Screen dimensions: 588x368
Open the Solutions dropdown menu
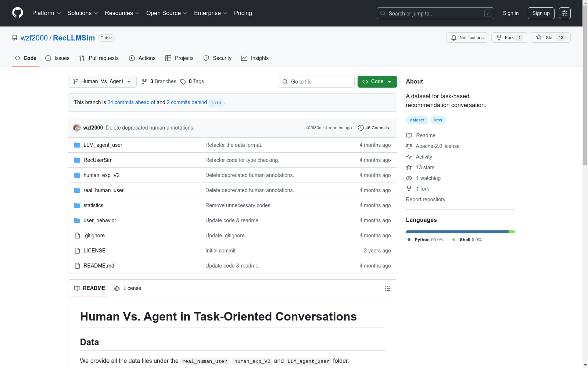point(83,13)
